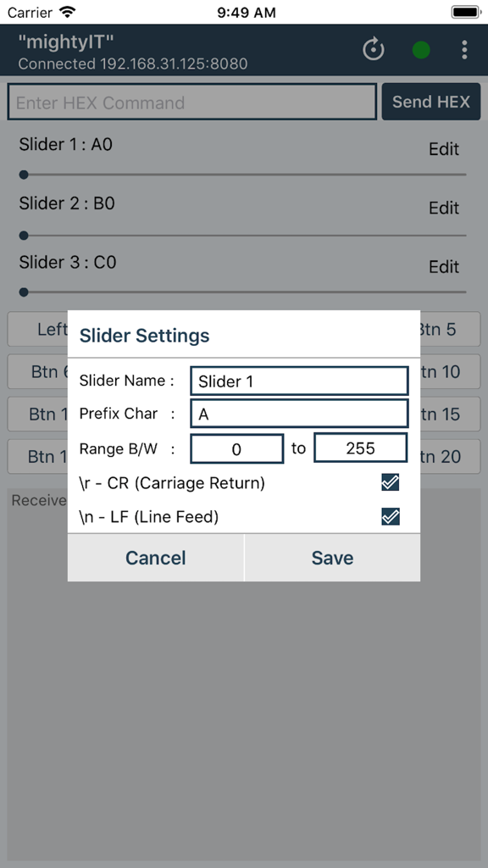The image size is (488, 868).
Task: Tap the battery indicator
Action: (x=464, y=12)
